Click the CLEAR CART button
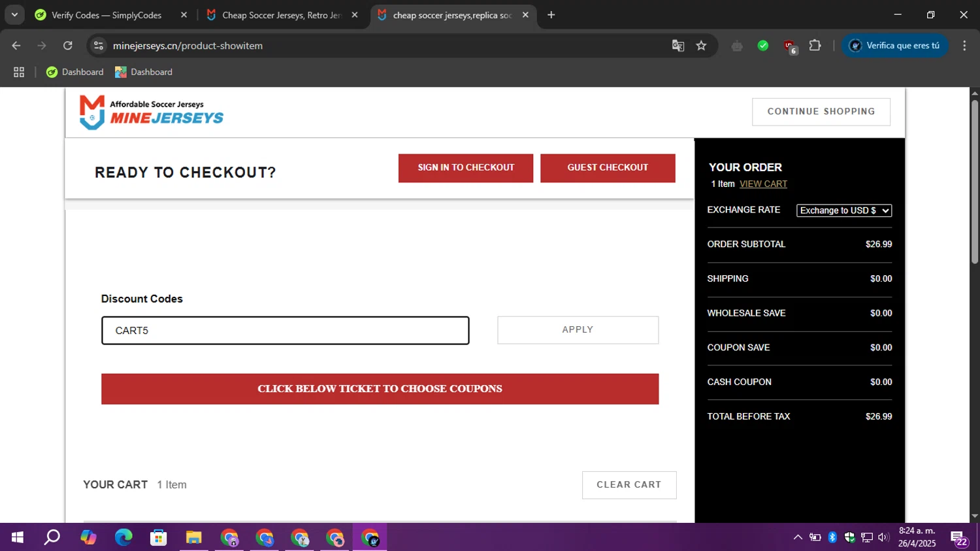Screen dimensions: 980x551 click(x=629, y=485)
